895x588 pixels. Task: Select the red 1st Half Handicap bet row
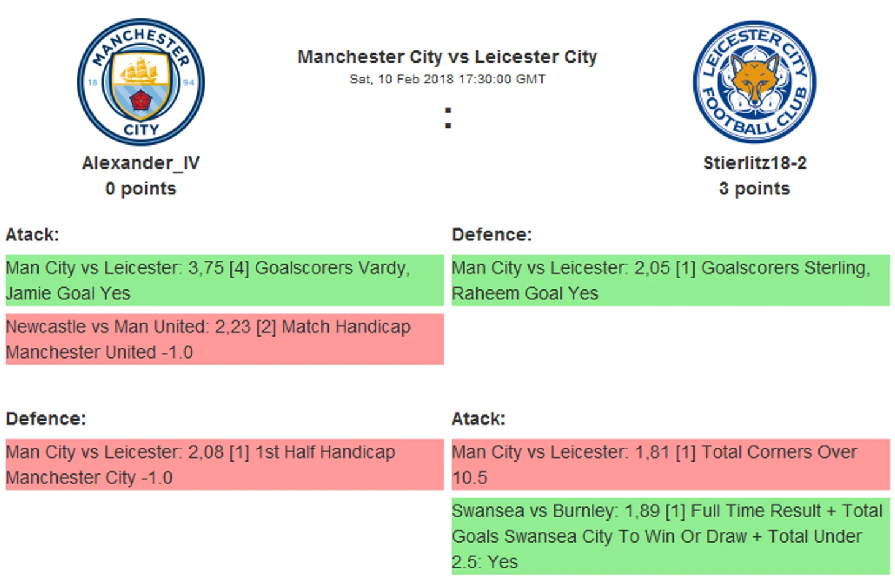point(224,464)
